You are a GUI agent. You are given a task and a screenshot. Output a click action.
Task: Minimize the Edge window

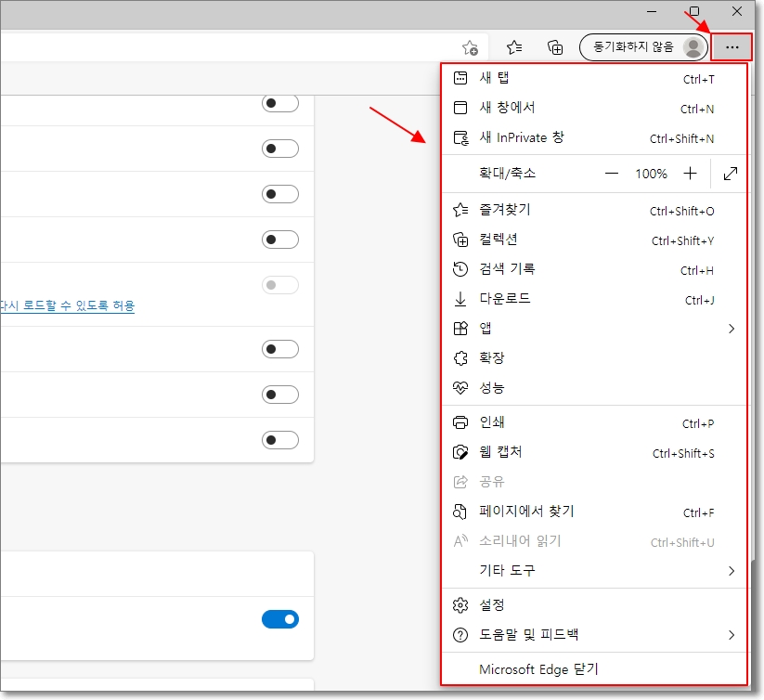[x=652, y=11]
